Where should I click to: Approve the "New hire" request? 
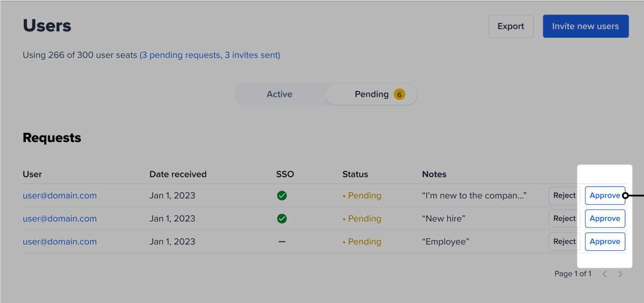[x=605, y=219]
